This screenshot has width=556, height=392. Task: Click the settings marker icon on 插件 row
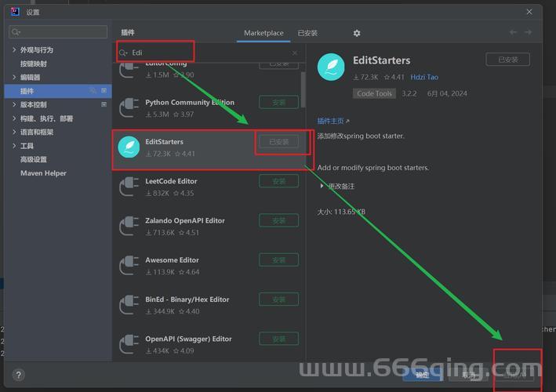104,91
